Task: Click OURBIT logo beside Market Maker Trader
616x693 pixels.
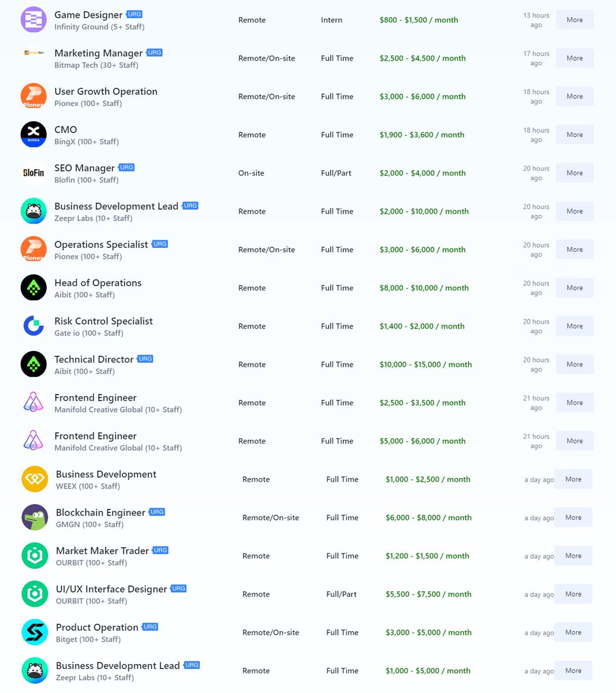Action: (x=35, y=556)
